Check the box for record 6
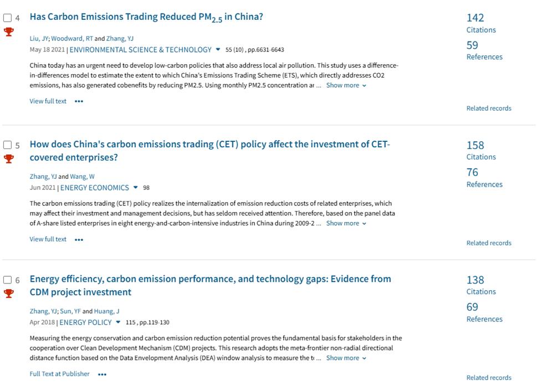 [x=8, y=280]
